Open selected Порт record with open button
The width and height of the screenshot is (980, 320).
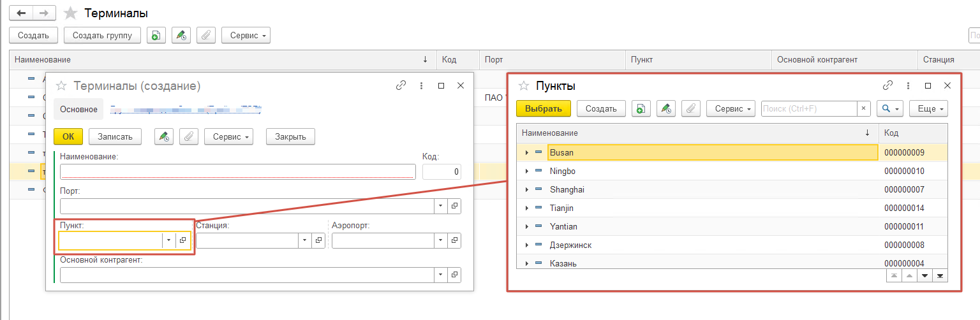coord(454,206)
